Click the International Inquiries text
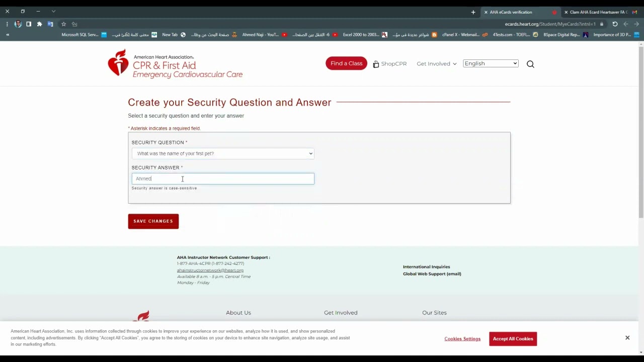 pos(426,267)
